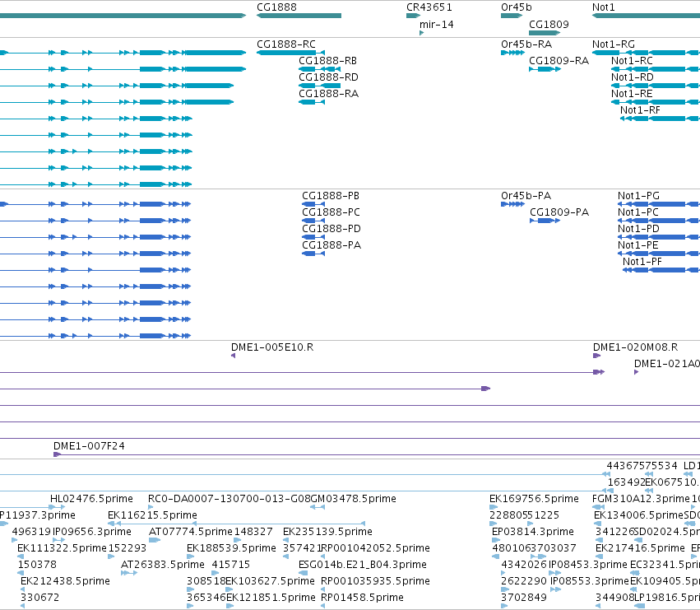Image resolution: width=700 pixels, height=610 pixels.
Task: Click the Not1-PE protein
Action: pyautogui.click(x=659, y=254)
